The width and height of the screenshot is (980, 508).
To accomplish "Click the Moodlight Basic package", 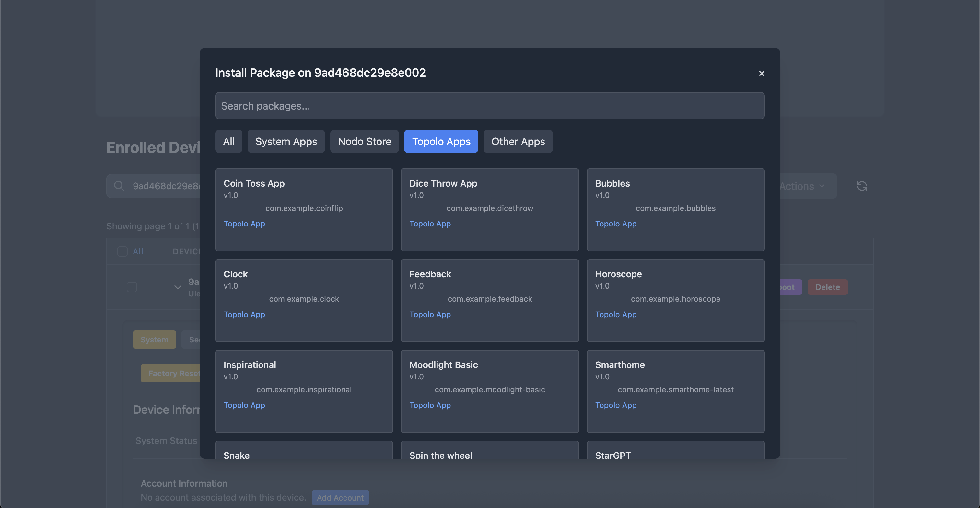I will tap(490, 391).
